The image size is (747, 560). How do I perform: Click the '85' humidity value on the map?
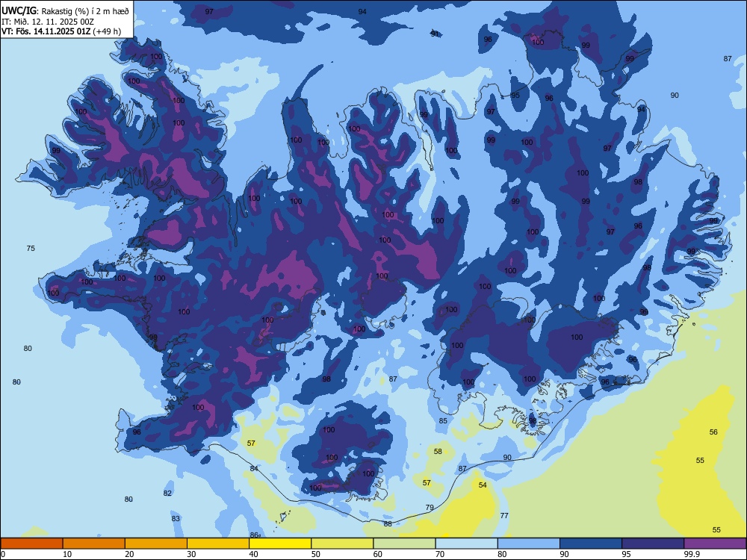[443, 420]
